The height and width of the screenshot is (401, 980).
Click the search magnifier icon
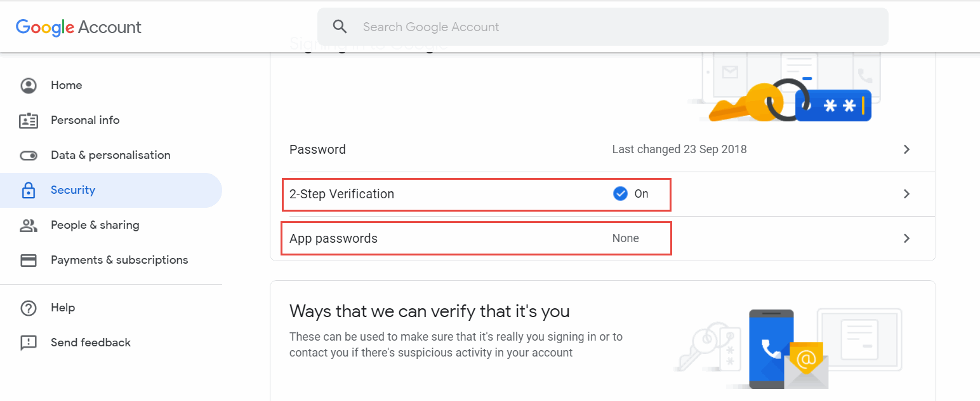[x=340, y=27]
